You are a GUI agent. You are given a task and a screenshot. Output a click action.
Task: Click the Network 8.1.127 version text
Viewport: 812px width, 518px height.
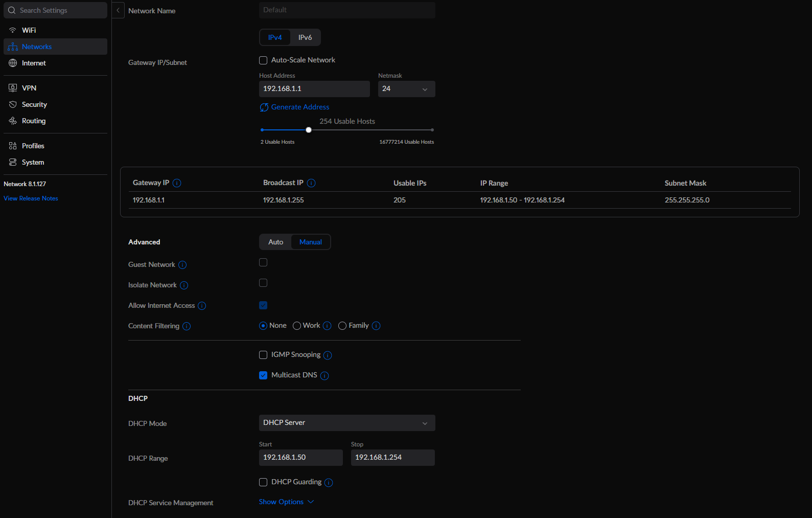pyautogui.click(x=25, y=184)
